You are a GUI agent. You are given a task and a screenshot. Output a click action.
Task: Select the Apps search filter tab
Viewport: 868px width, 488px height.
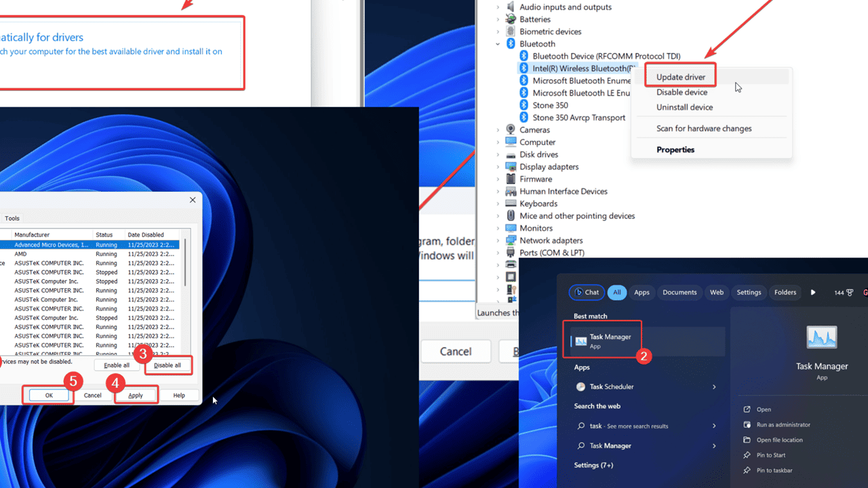point(642,293)
